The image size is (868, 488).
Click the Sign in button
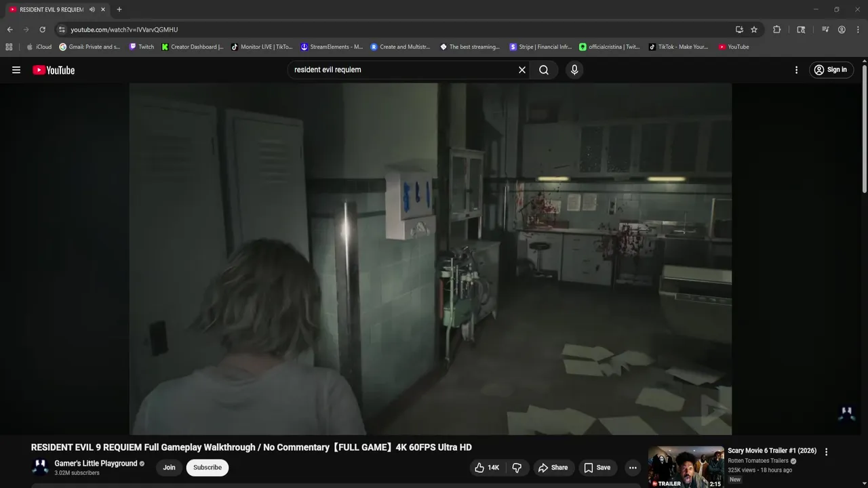pos(831,70)
